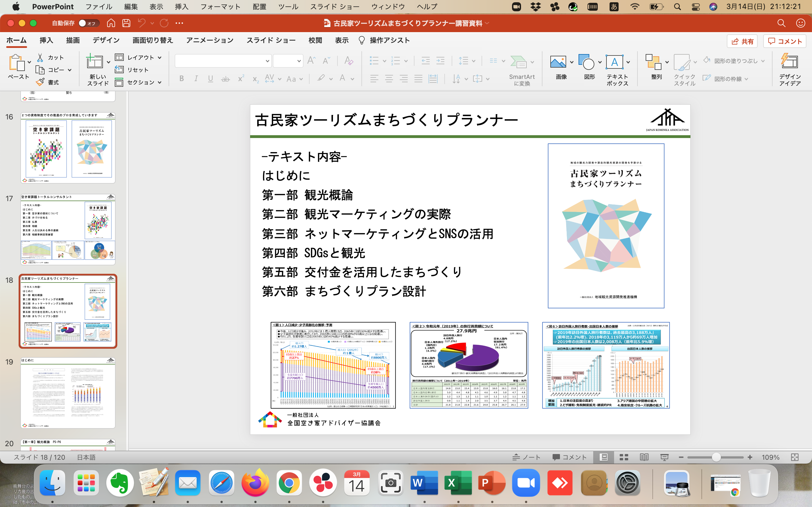Image resolution: width=812 pixels, height=507 pixels.
Task: Click the Share (共有) button
Action: (742, 41)
